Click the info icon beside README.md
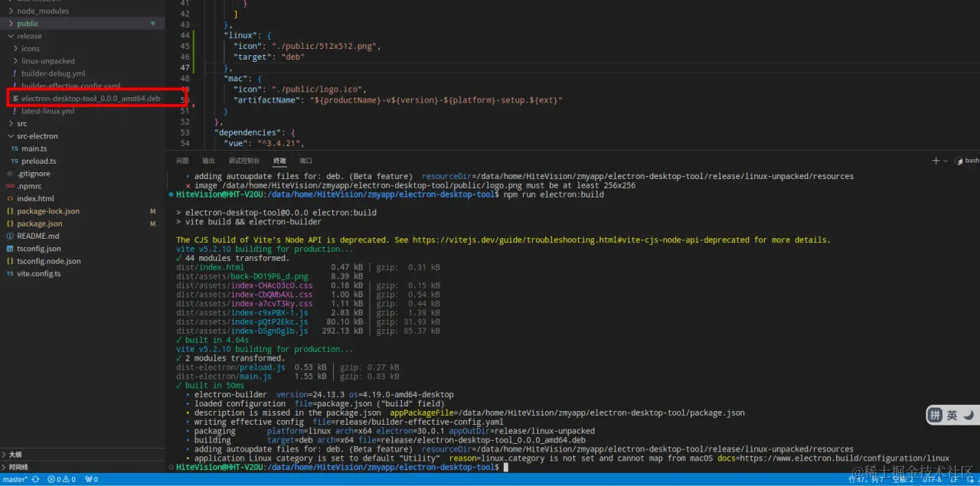The height and width of the screenshot is (486, 980). pos(10,236)
